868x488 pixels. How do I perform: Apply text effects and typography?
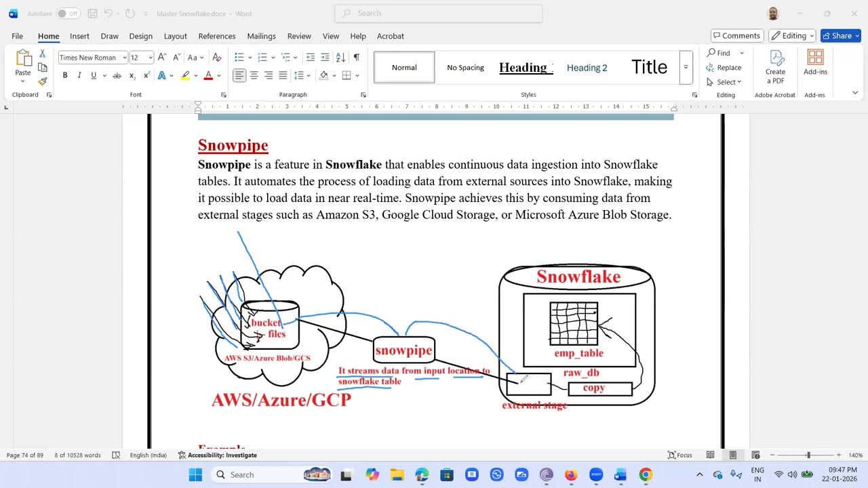point(162,75)
